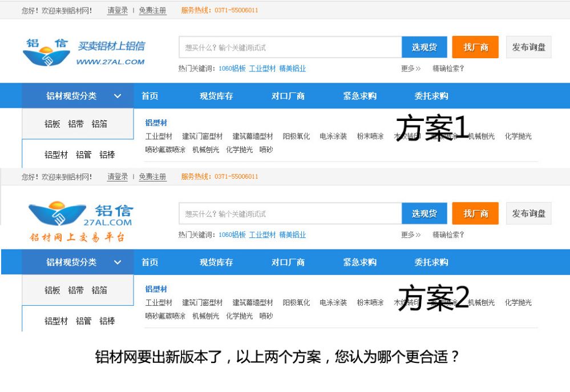Expand the 铝材现货分类 dropdown in 方案2

78,262
